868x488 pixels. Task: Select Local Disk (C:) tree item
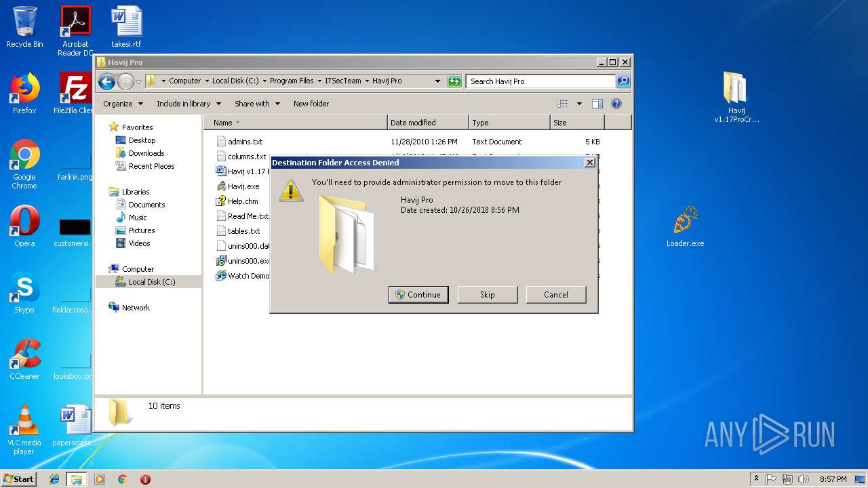pos(149,282)
